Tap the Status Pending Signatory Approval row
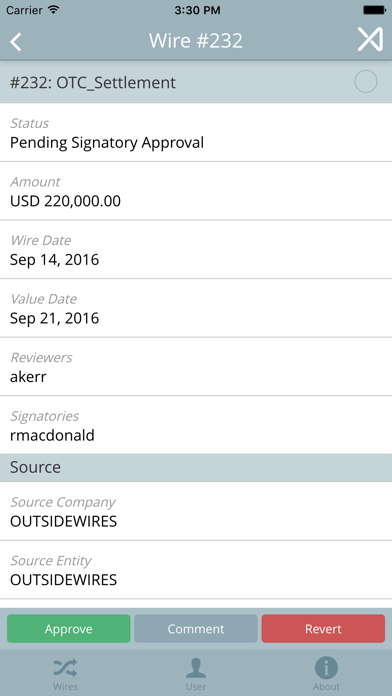 [x=196, y=133]
